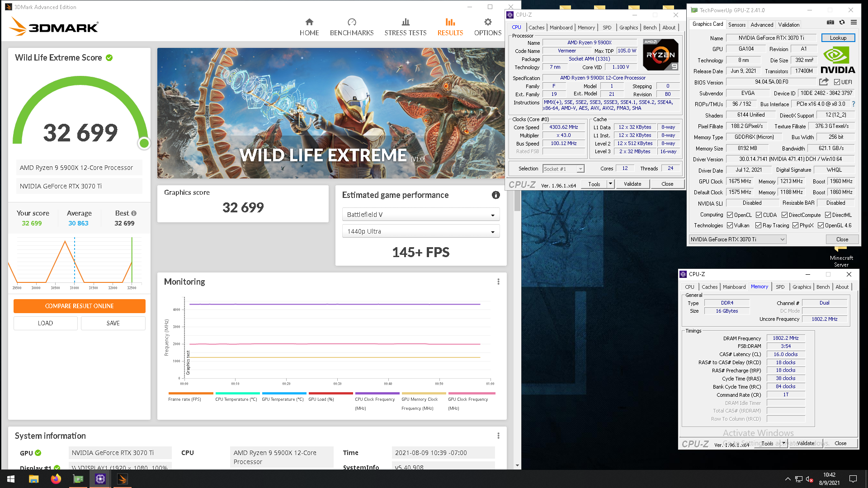The height and width of the screenshot is (488, 868).
Task: Open the RESULTS section in 3DMark
Action: pos(450,27)
